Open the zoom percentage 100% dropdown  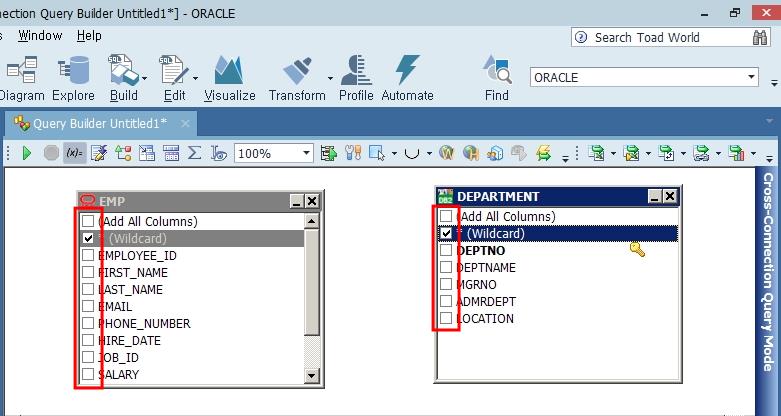coord(306,153)
